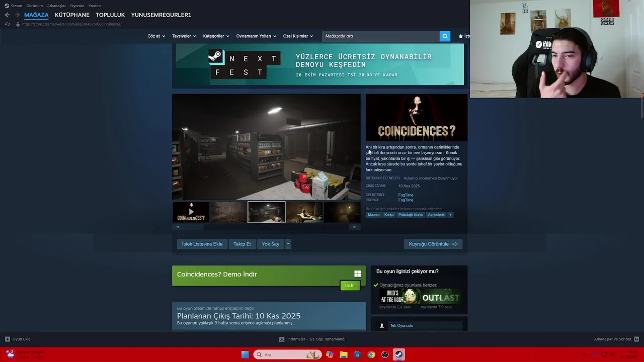The width and height of the screenshot is (644, 362).
Task: Select the seated person screenshot thumbnail
Action: [304, 212]
